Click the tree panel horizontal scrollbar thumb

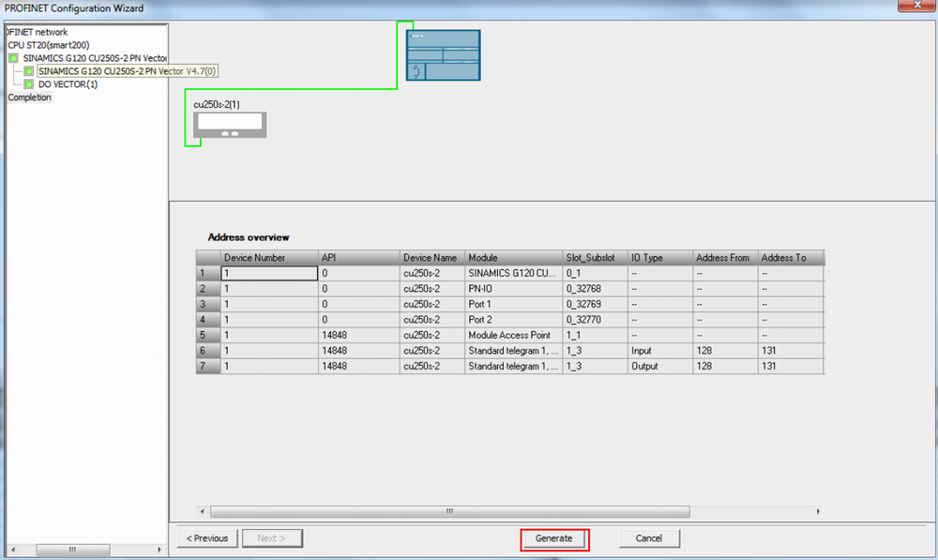(x=75, y=550)
